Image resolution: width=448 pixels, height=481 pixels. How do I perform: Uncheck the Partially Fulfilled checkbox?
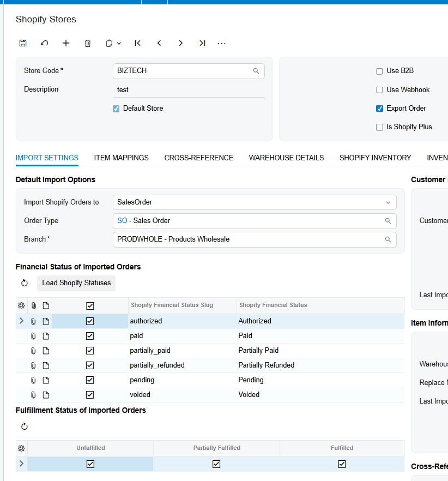tap(216, 464)
